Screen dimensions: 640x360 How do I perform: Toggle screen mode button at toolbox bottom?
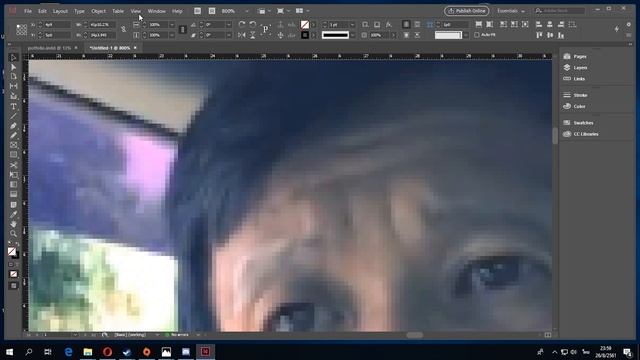pos(13,286)
